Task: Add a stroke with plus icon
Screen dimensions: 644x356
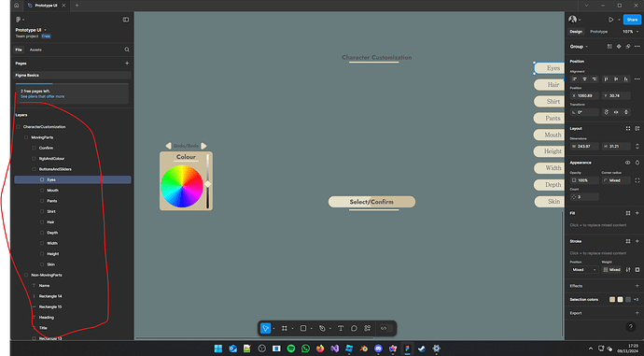Action: coord(637,241)
